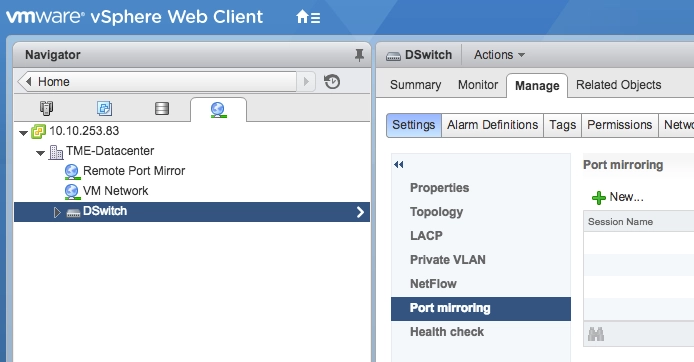The image size is (694, 362).
Task: Switch to Hosts and Clusters inventory icon
Action: point(46,108)
